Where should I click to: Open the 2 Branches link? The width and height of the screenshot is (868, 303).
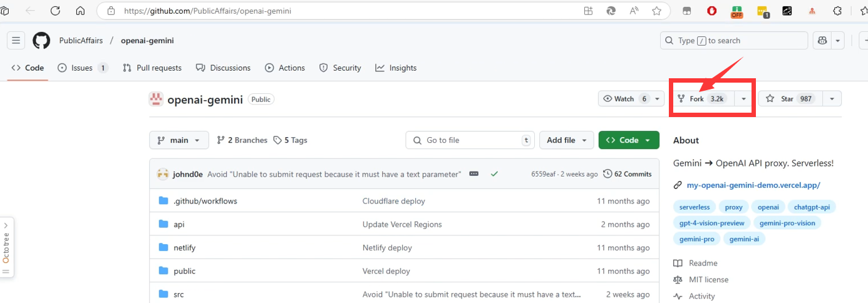(x=242, y=140)
